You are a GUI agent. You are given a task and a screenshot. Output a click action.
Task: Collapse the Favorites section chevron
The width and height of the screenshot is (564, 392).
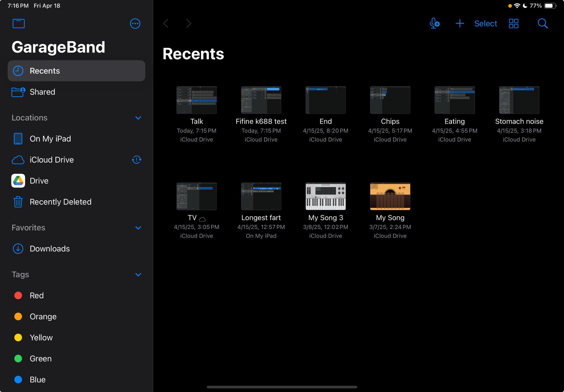tap(138, 228)
